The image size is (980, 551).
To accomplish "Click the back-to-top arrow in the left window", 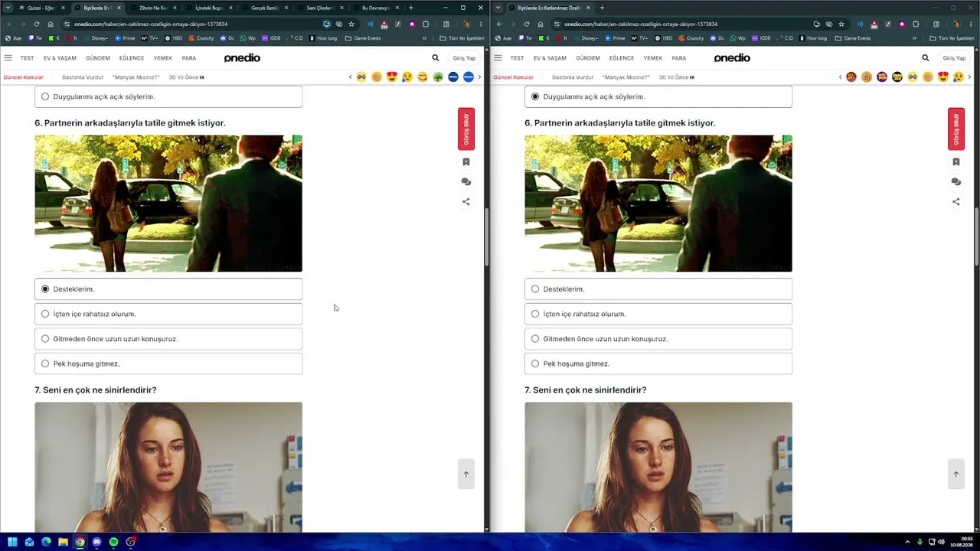I will click(x=465, y=474).
